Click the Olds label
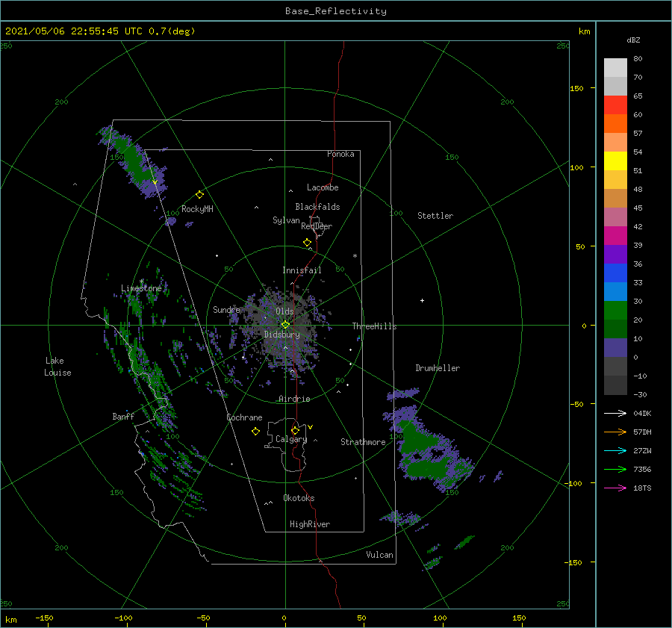This screenshot has height=628, width=672. pos(284,311)
